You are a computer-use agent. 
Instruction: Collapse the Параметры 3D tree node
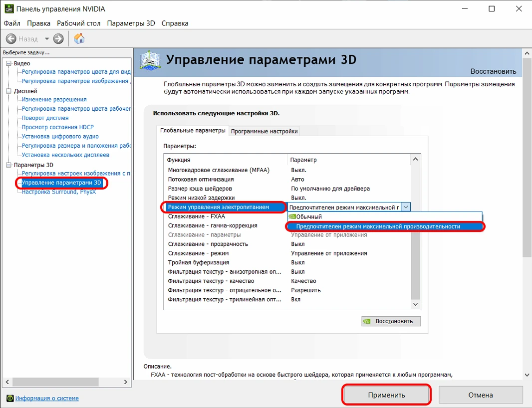8,165
